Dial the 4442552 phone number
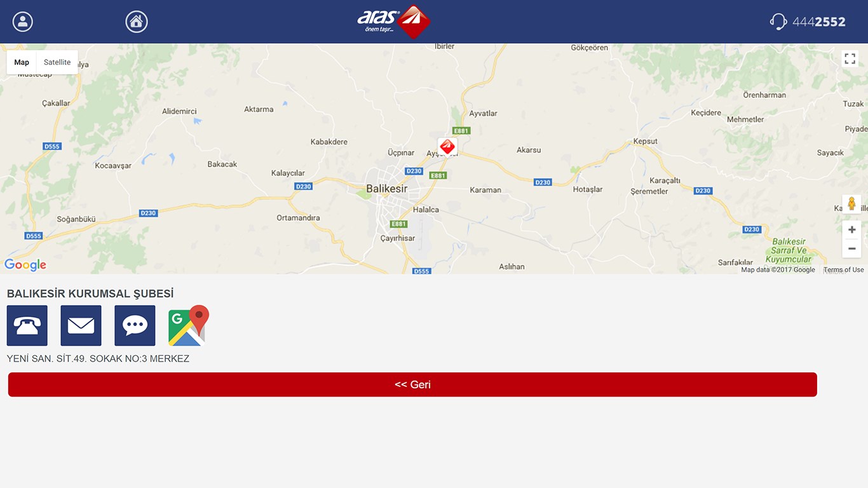The image size is (868, 488). 818,22
